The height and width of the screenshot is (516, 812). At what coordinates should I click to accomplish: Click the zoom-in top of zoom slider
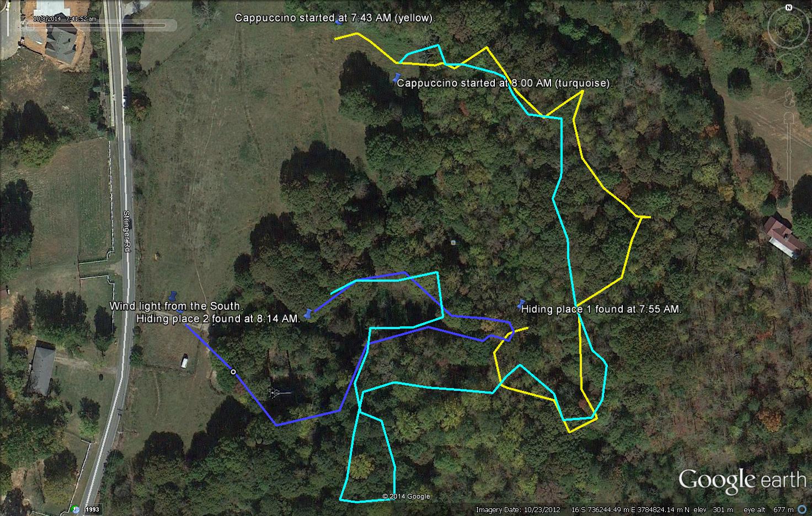(x=788, y=117)
